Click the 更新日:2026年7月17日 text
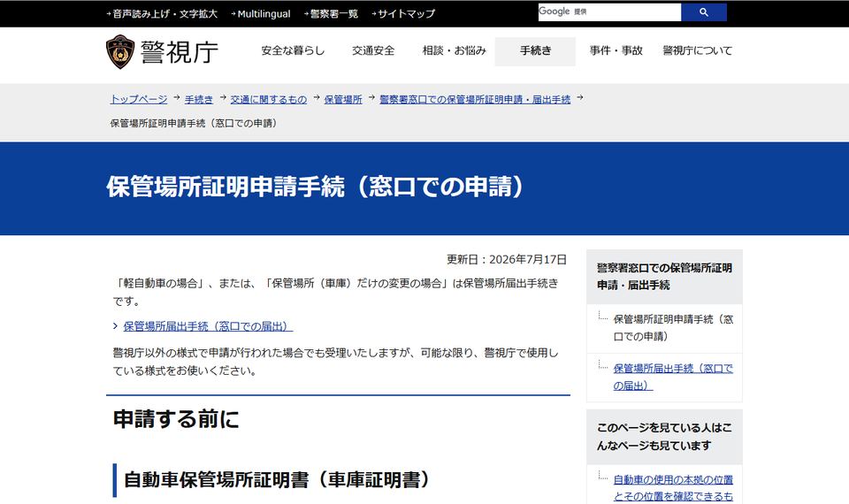 (x=506, y=259)
